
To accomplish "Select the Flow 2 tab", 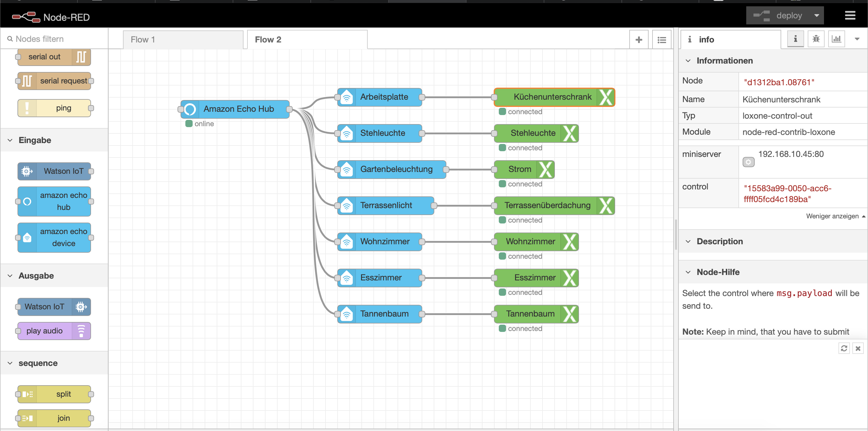I will [x=268, y=40].
